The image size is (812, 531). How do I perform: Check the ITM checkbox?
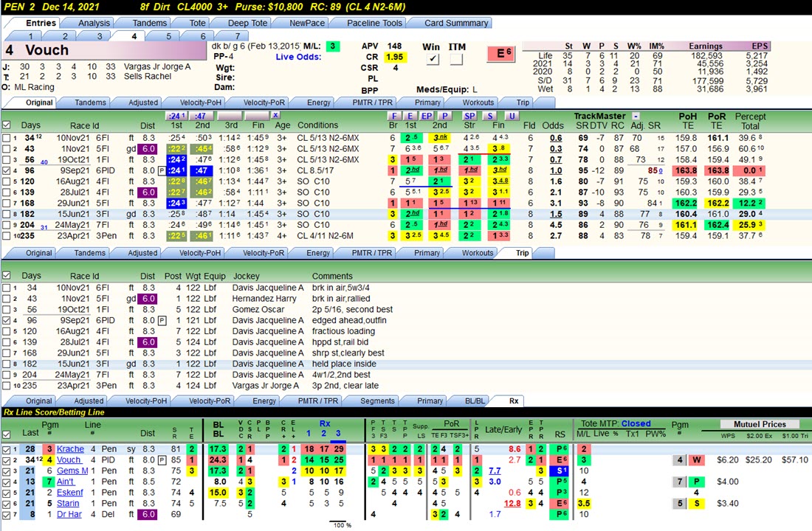click(x=456, y=60)
